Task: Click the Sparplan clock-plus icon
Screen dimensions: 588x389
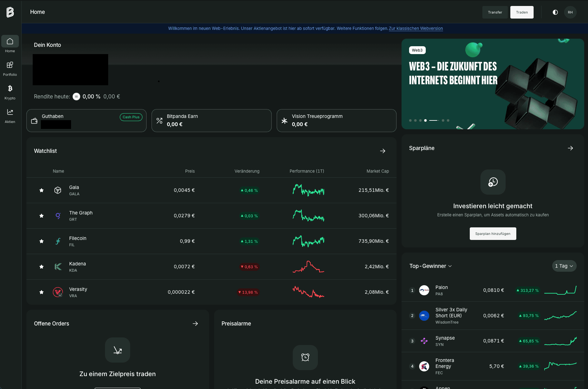Action: (x=493, y=182)
